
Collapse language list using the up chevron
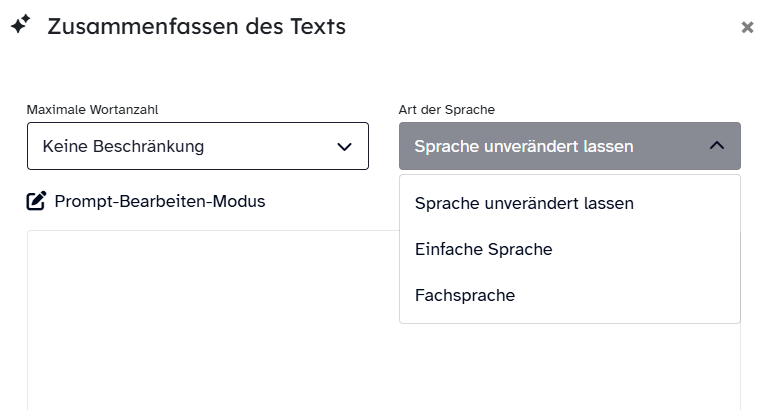(717, 146)
